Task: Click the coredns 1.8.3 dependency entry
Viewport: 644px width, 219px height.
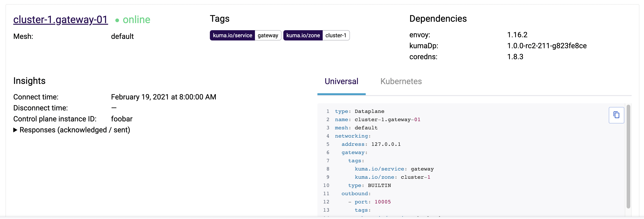Action: (x=516, y=57)
